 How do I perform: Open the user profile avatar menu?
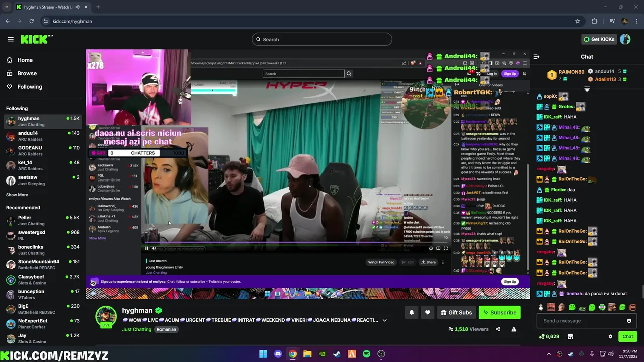click(625, 39)
